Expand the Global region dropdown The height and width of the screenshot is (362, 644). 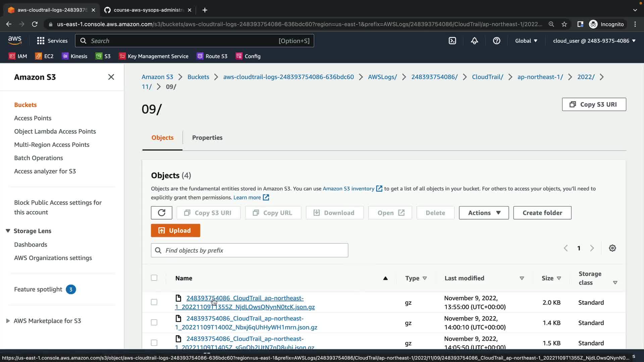point(526,41)
